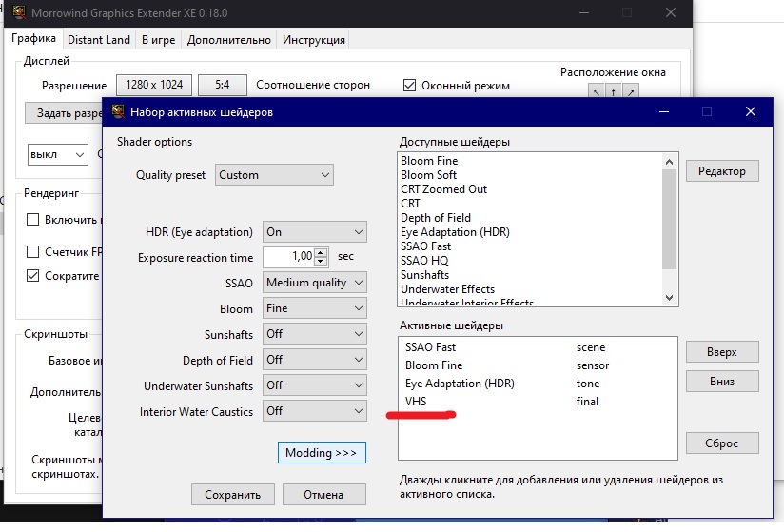Click the Задать разрешение button
The height and width of the screenshot is (532, 784).
pos(64,113)
